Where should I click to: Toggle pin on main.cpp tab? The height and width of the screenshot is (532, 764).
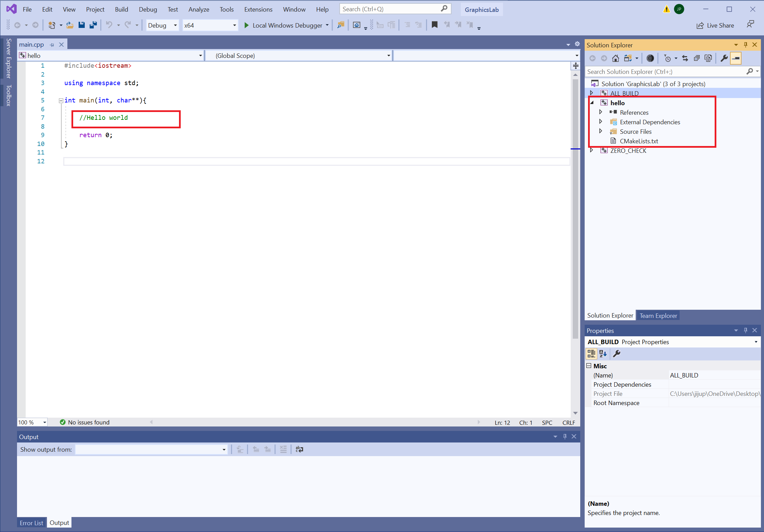coord(52,45)
